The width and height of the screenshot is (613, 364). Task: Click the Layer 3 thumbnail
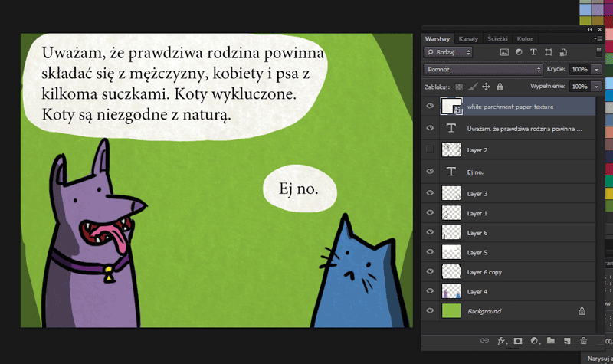coord(451,194)
